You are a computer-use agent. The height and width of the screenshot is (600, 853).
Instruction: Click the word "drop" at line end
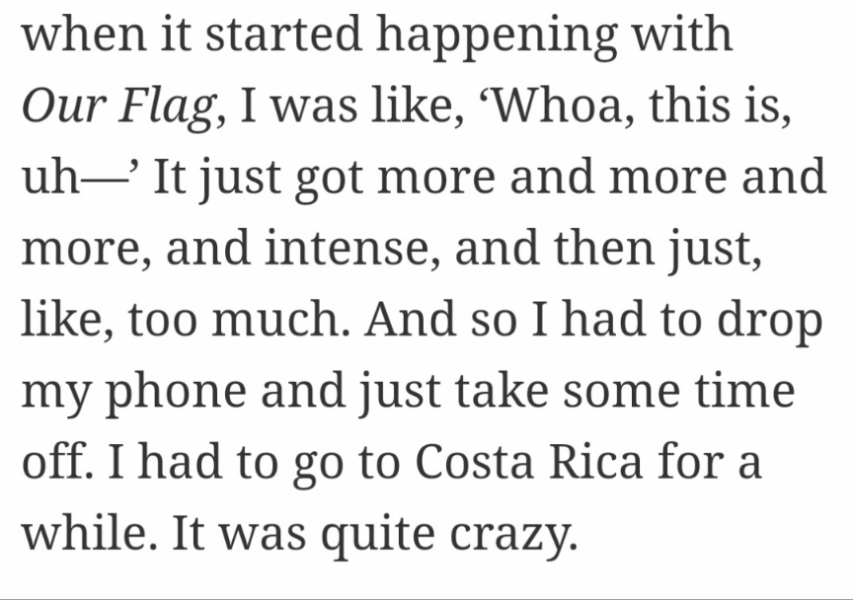pos(773,321)
